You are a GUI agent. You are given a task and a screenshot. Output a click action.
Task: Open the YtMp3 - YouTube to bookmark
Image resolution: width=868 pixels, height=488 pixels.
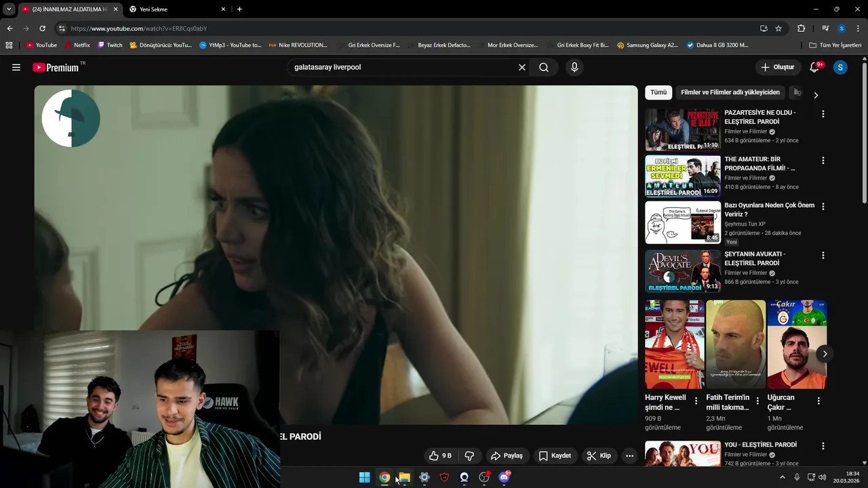coord(231,45)
